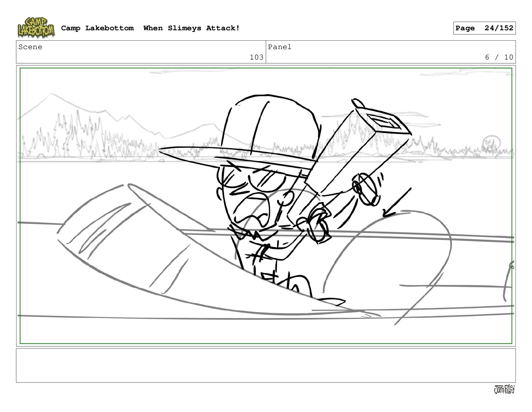Viewport: 532px width, 412px height.
Task: Click the 'Page 24/152' box
Action: click(x=484, y=28)
